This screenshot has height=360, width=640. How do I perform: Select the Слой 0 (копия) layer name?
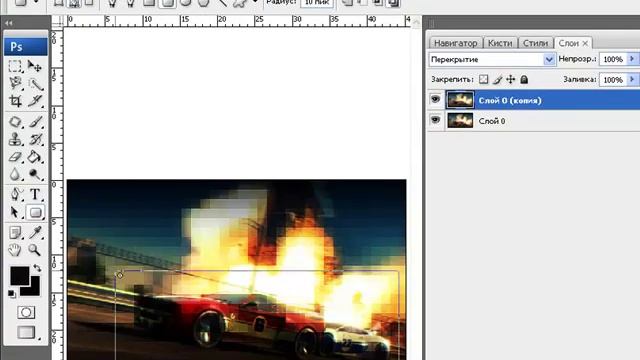(x=510, y=100)
